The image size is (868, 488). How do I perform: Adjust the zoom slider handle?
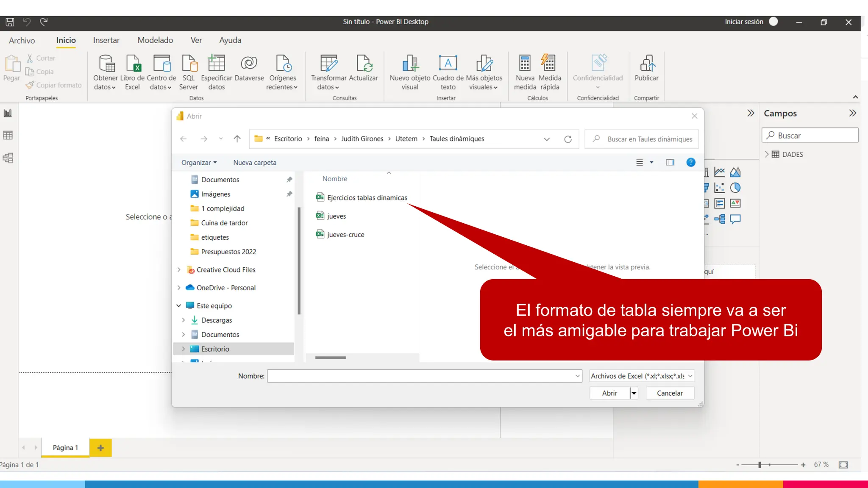759,465
